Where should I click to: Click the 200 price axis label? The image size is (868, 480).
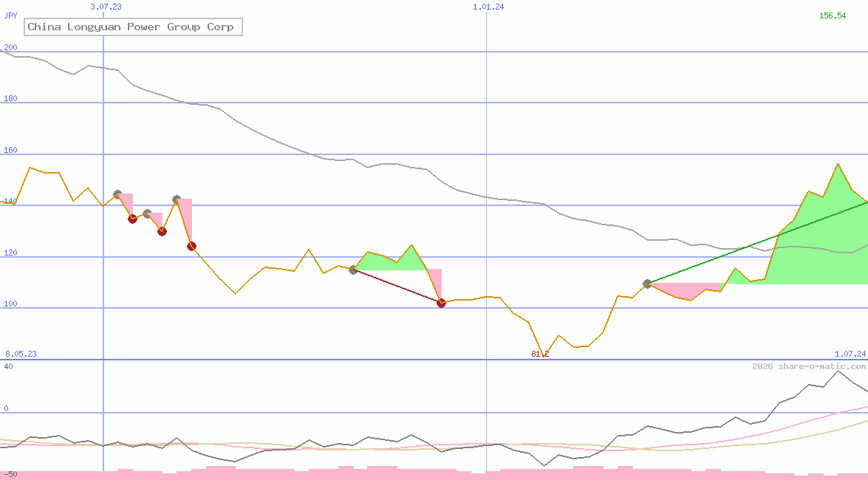pos(10,47)
